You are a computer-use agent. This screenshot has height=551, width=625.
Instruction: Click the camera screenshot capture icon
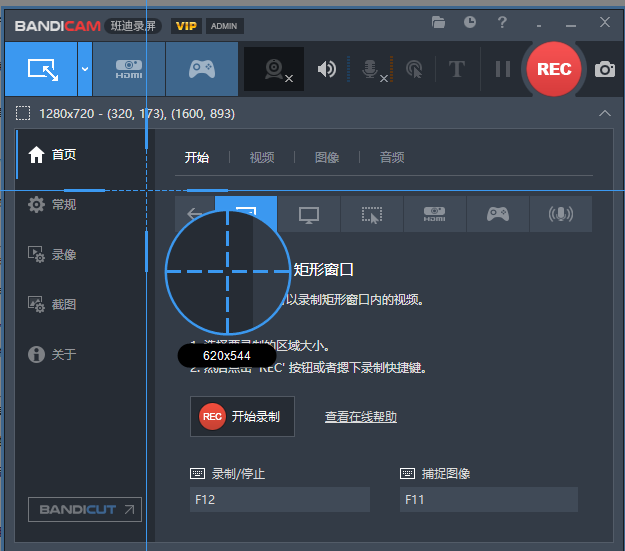pyautogui.click(x=604, y=69)
